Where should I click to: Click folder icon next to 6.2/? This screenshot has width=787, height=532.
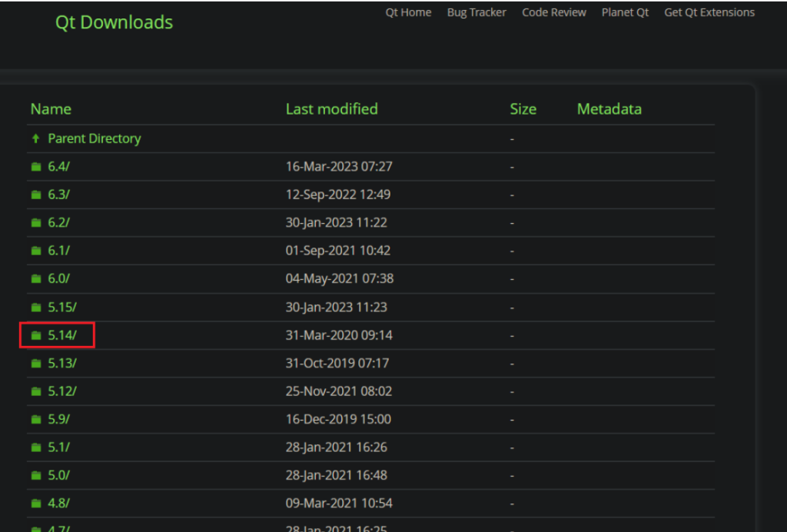click(36, 222)
